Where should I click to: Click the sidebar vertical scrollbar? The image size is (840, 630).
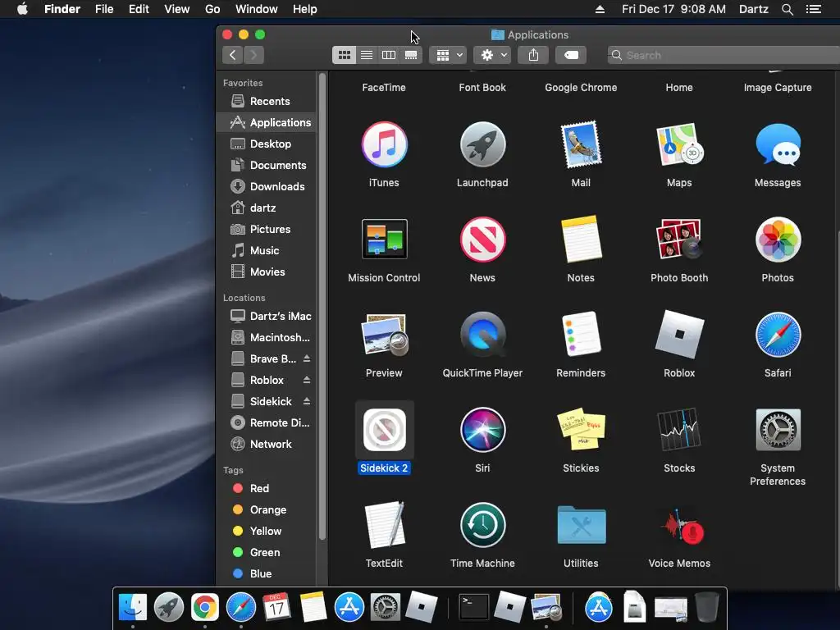322,307
